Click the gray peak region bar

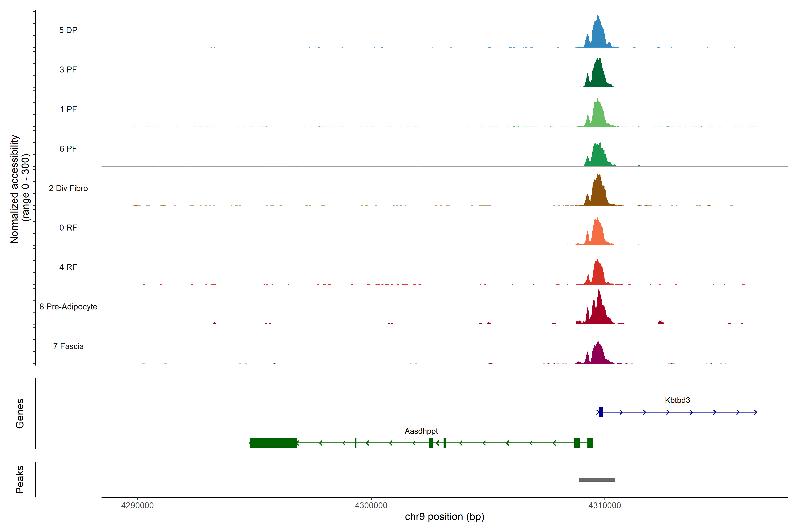coord(597,480)
